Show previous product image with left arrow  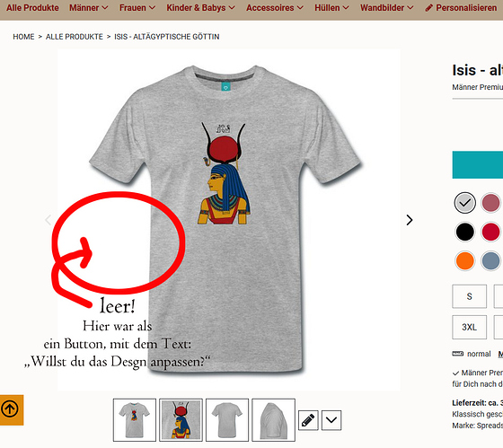tap(49, 220)
